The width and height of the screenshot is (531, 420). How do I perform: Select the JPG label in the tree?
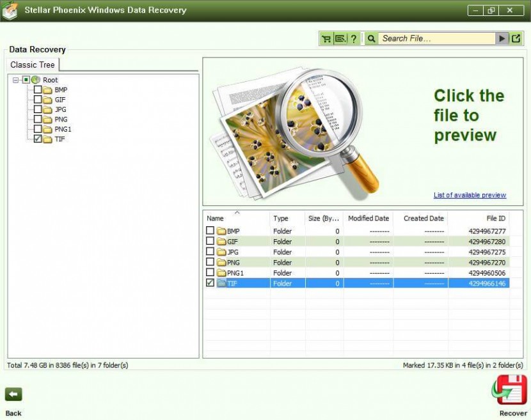[x=60, y=110]
